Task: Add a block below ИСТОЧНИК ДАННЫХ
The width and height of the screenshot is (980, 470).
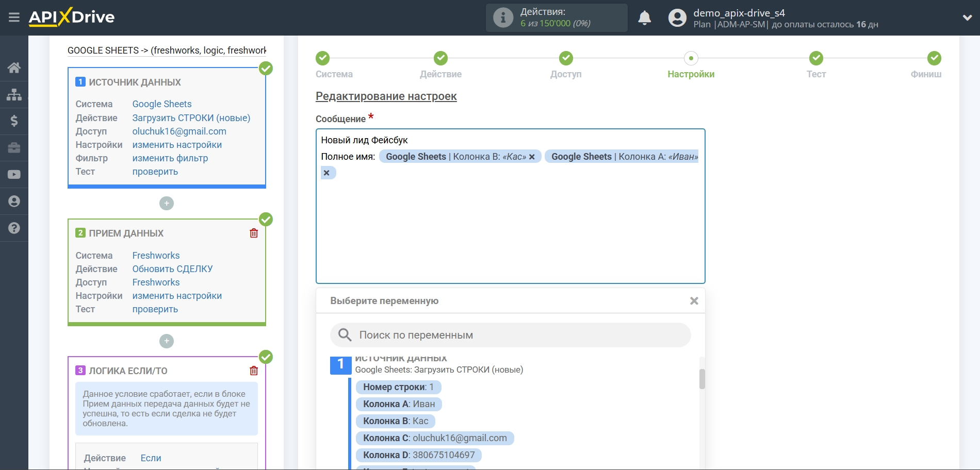Action: point(167,204)
